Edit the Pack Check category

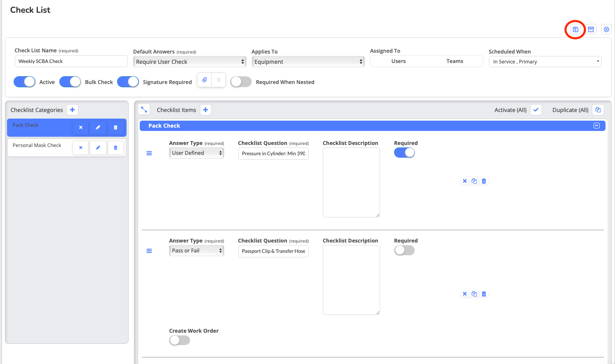coord(98,128)
